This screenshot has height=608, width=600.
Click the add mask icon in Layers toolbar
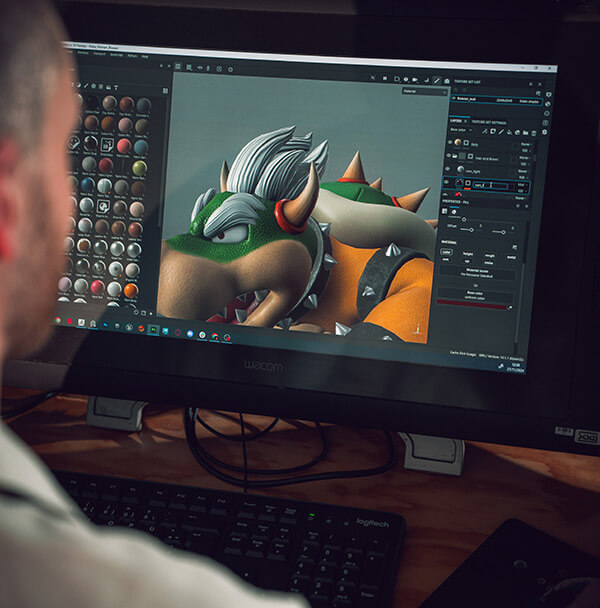[x=493, y=131]
